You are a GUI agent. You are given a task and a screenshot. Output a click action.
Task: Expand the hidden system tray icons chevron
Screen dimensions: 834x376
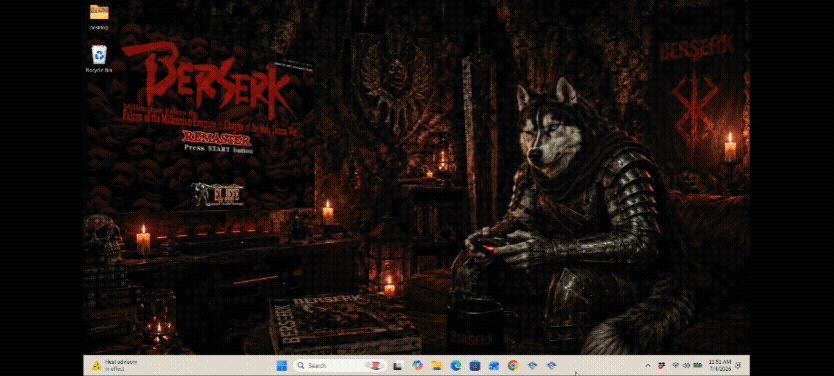coord(648,365)
